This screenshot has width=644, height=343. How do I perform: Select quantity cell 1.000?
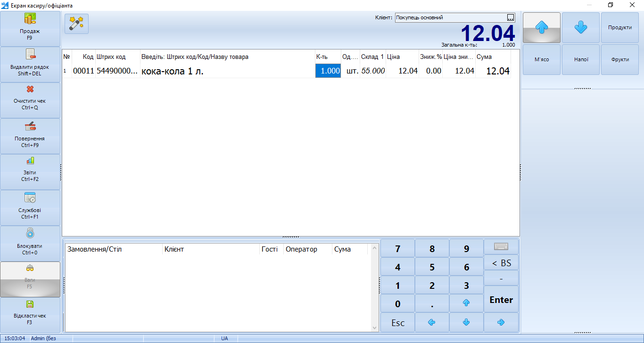(328, 71)
